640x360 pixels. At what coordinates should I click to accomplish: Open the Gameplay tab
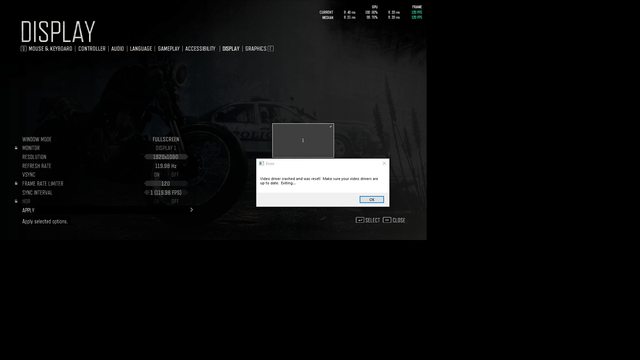(x=169, y=49)
